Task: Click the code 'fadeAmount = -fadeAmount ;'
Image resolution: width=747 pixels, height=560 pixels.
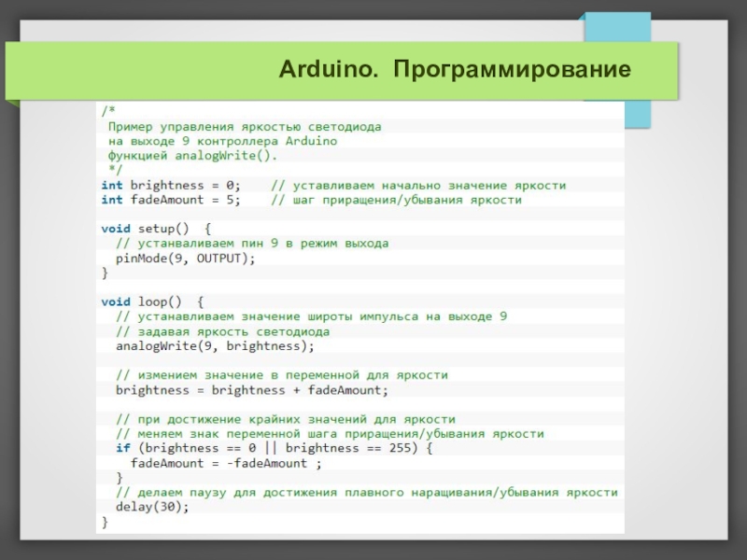Action: pyautogui.click(x=226, y=463)
